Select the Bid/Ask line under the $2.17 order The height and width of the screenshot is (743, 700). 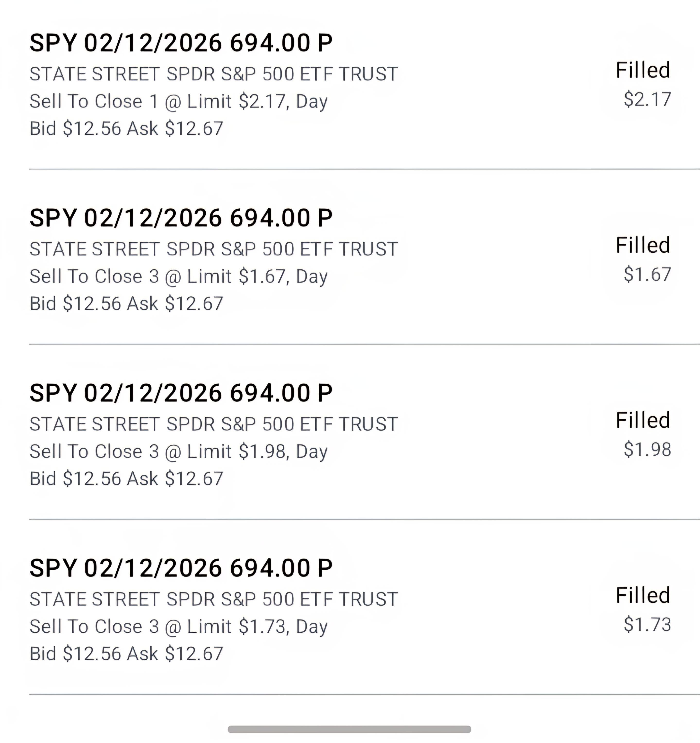click(x=126, y=129)
